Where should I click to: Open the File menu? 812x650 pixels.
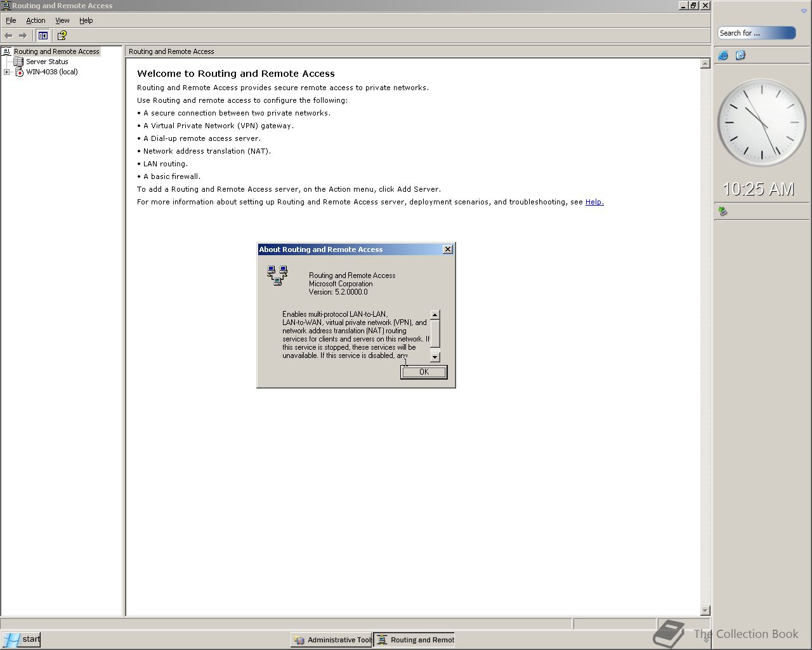pos(11,20)
